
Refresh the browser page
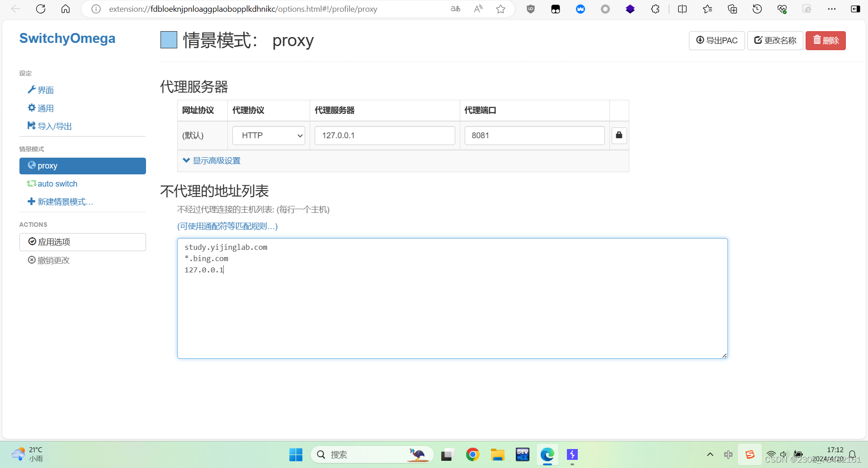41,9
